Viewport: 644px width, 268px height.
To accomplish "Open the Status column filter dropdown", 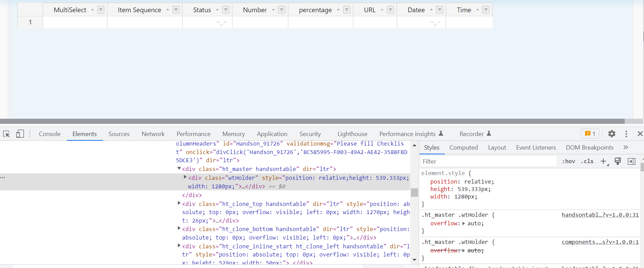I will [x=226, y=10].
